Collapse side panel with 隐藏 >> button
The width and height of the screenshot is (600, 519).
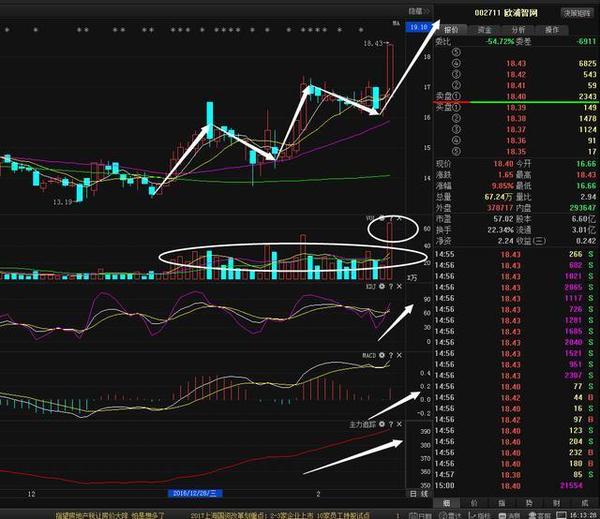click(x=419, y=11)
